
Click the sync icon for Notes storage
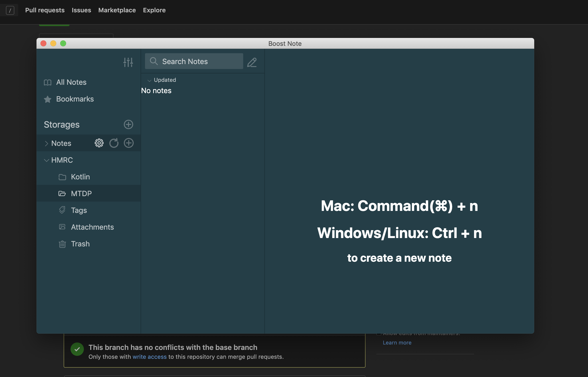pos(114,143)
